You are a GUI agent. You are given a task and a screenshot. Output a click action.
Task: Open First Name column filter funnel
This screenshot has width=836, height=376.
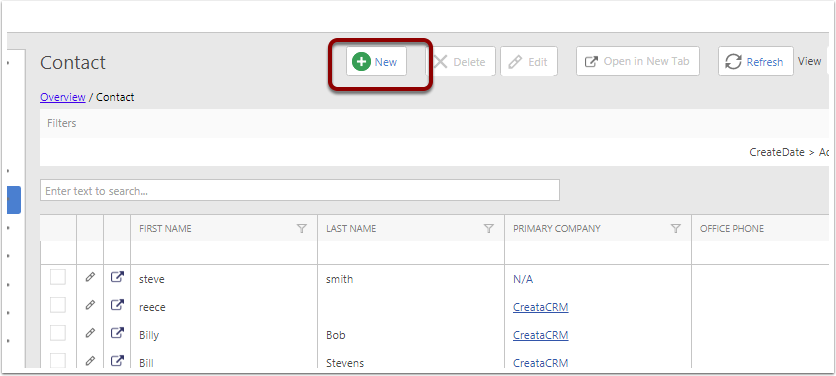[301, 228]
